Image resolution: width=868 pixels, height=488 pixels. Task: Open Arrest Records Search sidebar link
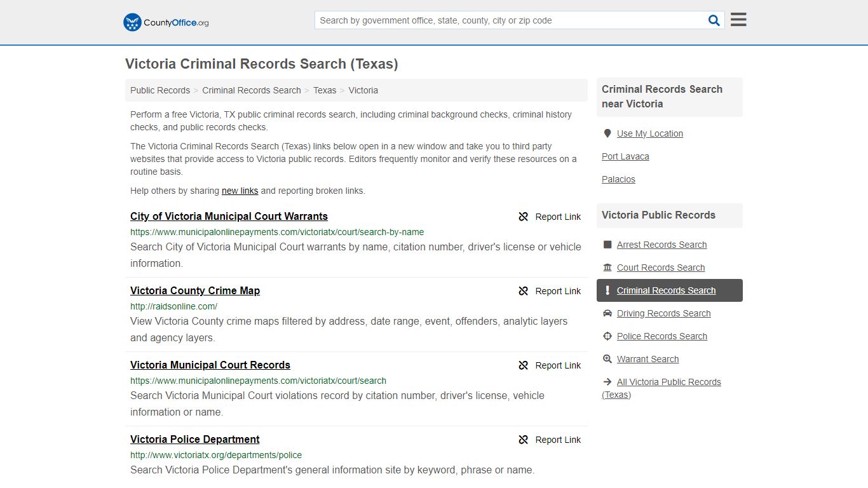click(x=661, y=245)
